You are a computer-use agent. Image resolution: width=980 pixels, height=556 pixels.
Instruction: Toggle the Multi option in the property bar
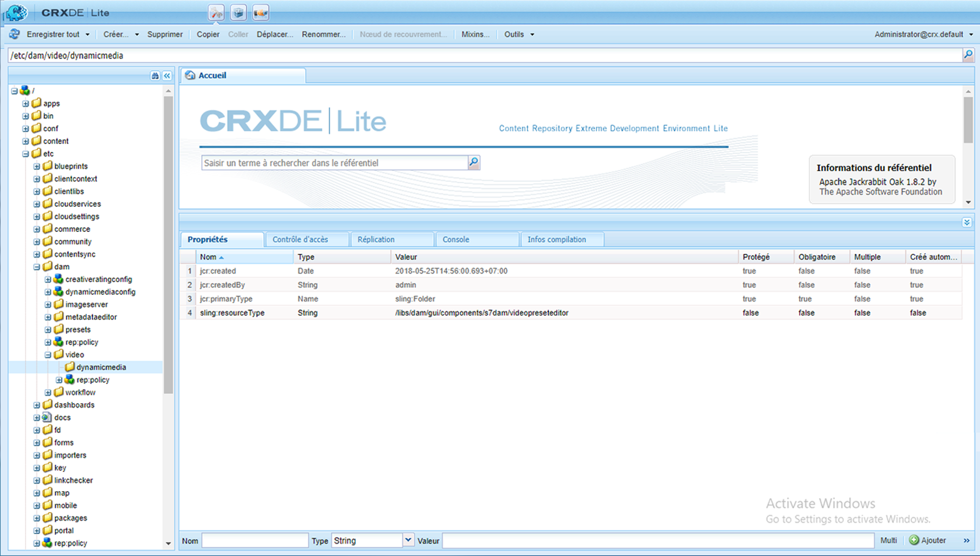[x=889, y=540]
